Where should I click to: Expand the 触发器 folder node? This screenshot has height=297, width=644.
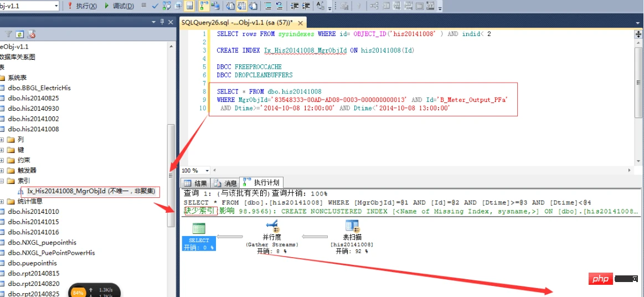[x=2, y=171]
